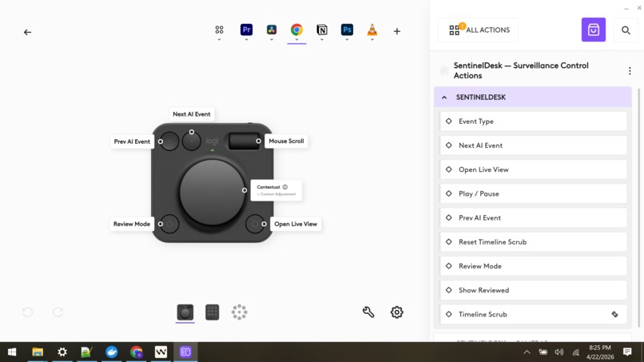Image resolution: width=644 pixels, height=362 pixels.
Task: Expand the chevron under Chrome icon
Action: point(296,40)
